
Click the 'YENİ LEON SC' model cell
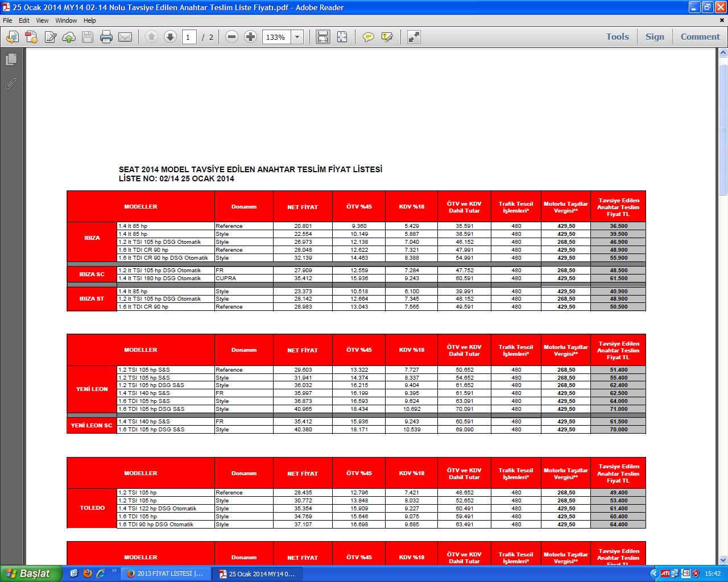click(x=92, y=425)
